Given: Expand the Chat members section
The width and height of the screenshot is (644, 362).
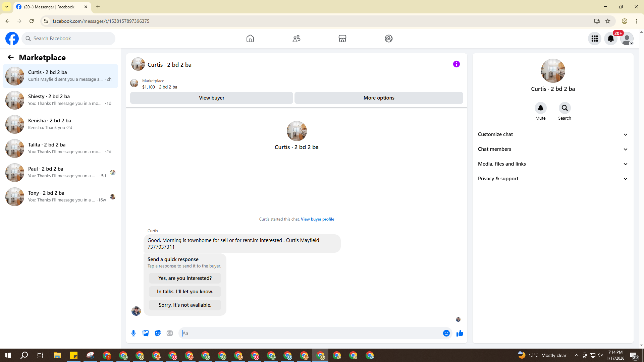Looking at the screenshot, I should (553, 149).
